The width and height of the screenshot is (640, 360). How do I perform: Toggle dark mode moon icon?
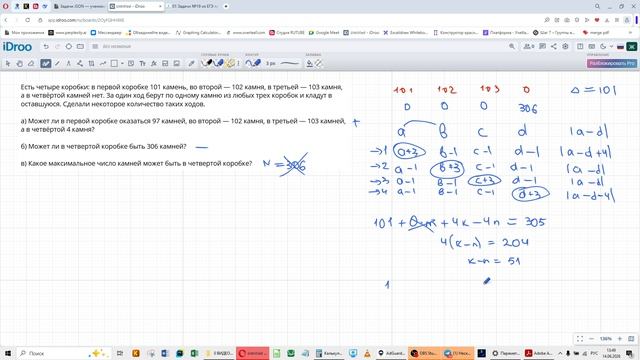[603, 47]
